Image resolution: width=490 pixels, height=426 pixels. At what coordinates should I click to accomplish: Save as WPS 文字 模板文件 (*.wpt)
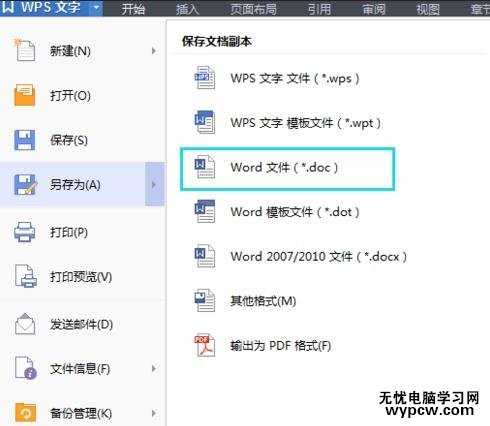[x=305, y=123]
